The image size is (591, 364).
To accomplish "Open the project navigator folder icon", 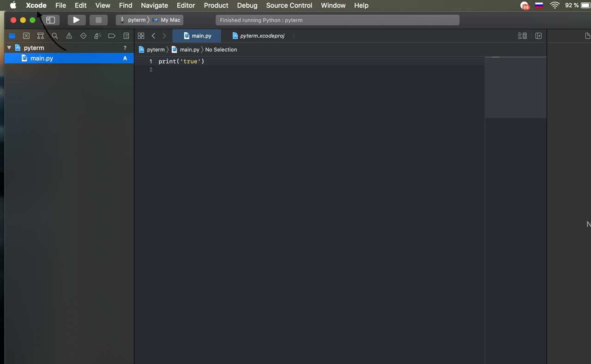I will (12, 36).
